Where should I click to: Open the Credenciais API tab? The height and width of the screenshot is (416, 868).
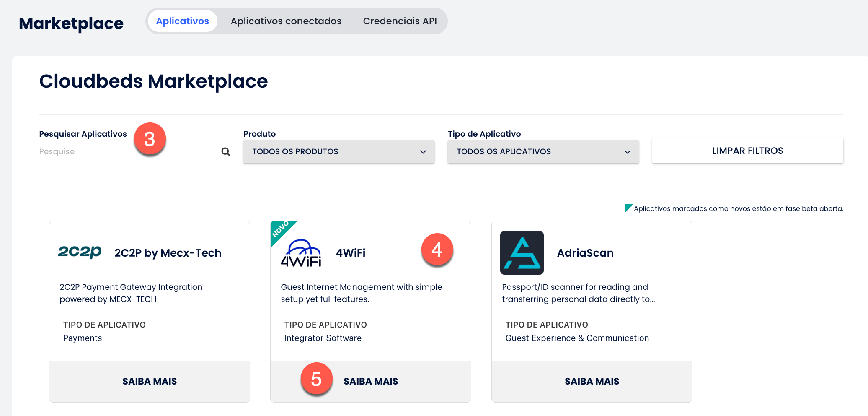coord(400,21)
